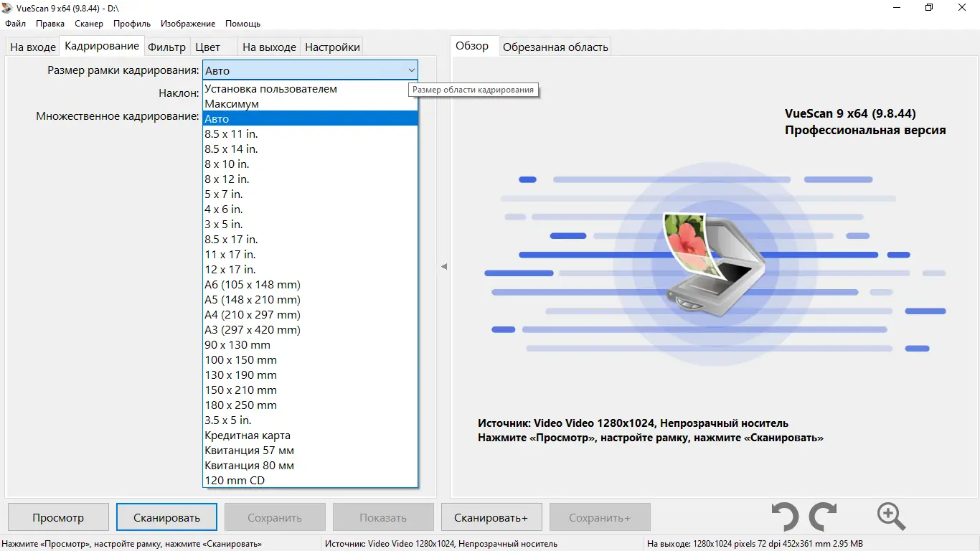This screenshot has height=551, width=980.
Task: Pick A4 (210 x 297 mm) size
Action: (310, 314)
